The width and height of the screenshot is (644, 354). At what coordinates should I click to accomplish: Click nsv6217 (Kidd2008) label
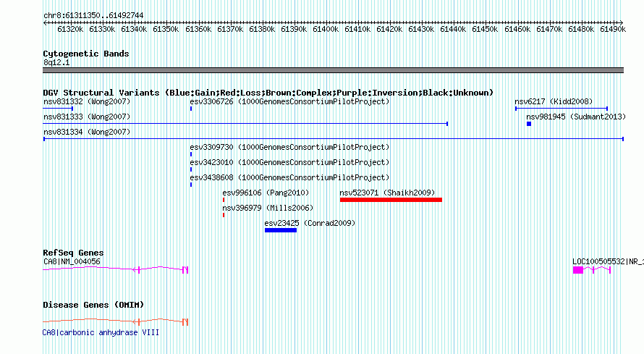point(554,101)
